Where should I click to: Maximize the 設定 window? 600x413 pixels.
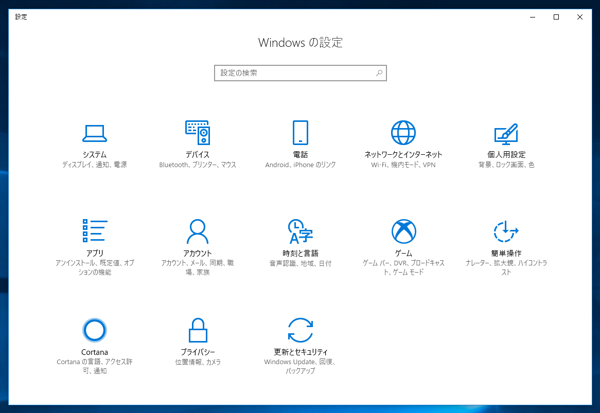point(556,17)
